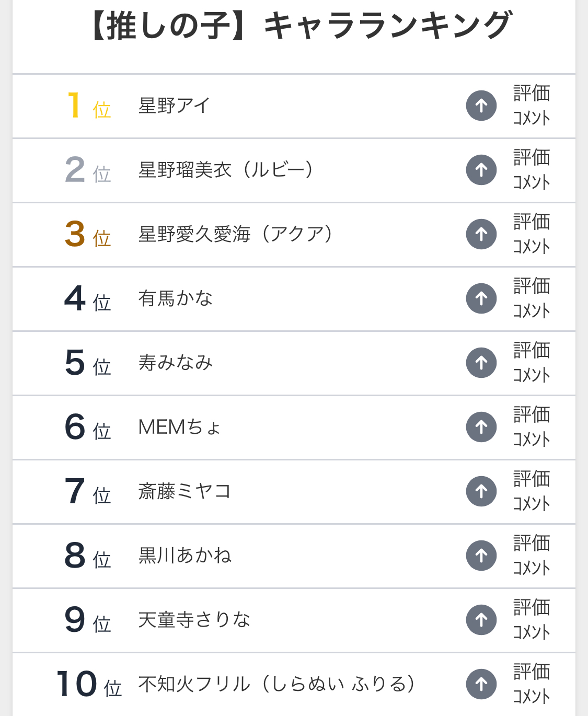Click the 天童寺さりな ranking entry name
The height and width of the screenshot is (716, 588).
(194, 620)
